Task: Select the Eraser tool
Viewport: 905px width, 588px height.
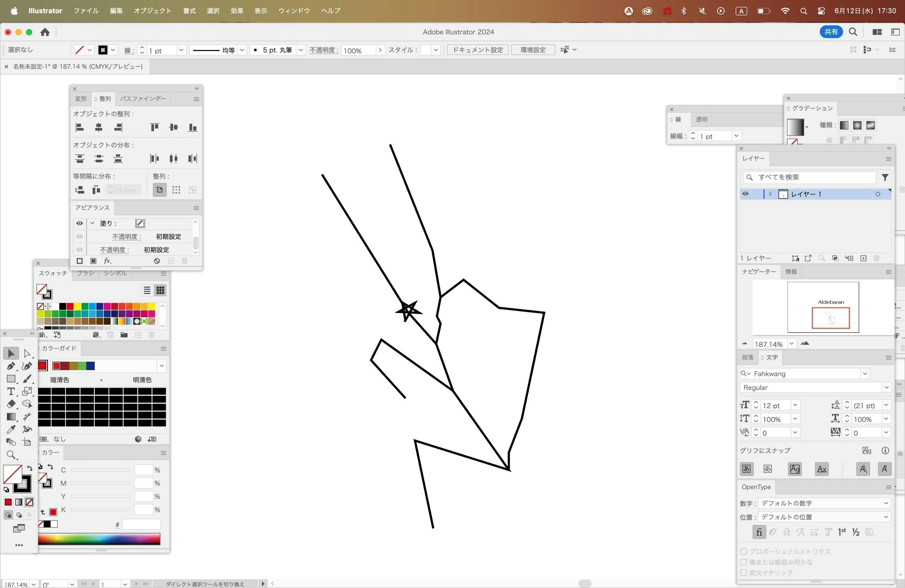Action: point(11,404)
